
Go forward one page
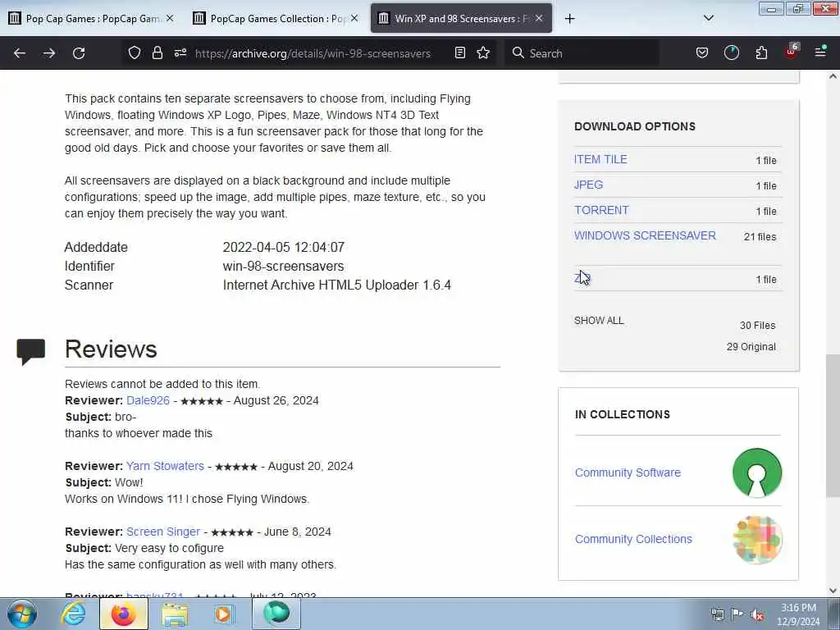pyautogui.click(x=49, y=53)
